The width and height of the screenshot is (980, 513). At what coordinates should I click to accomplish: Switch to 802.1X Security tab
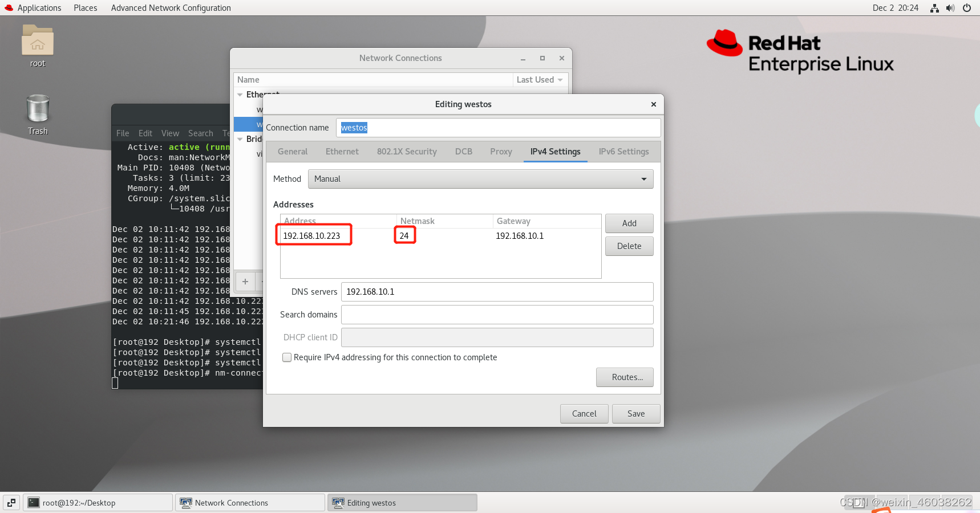(407, 152)
